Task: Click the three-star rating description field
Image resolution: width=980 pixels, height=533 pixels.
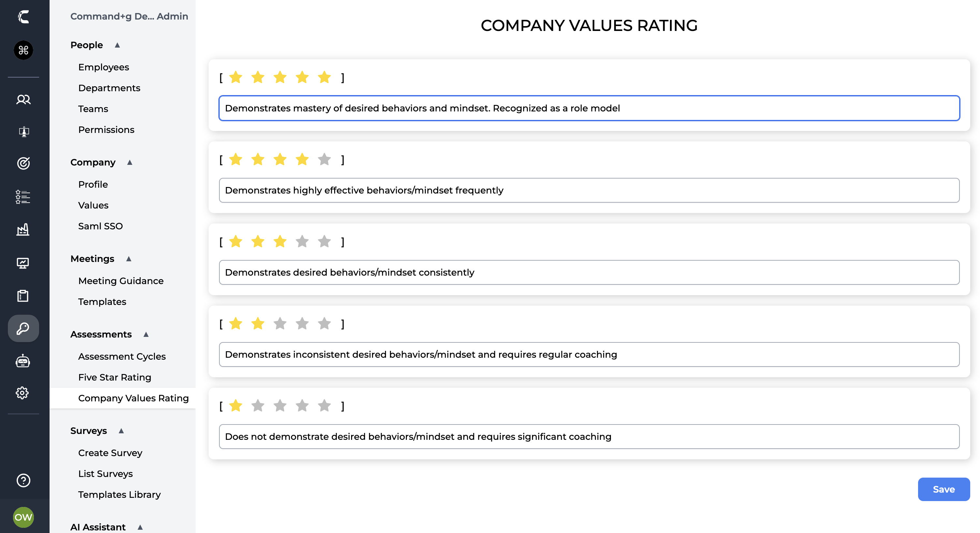Action: pyautogui.click(x=589, y=272)
